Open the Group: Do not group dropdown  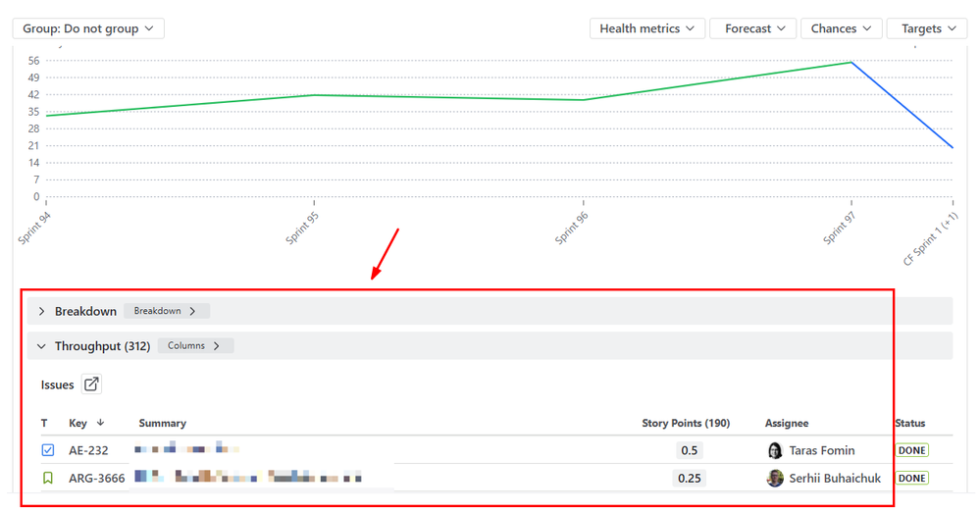point(88,28)
